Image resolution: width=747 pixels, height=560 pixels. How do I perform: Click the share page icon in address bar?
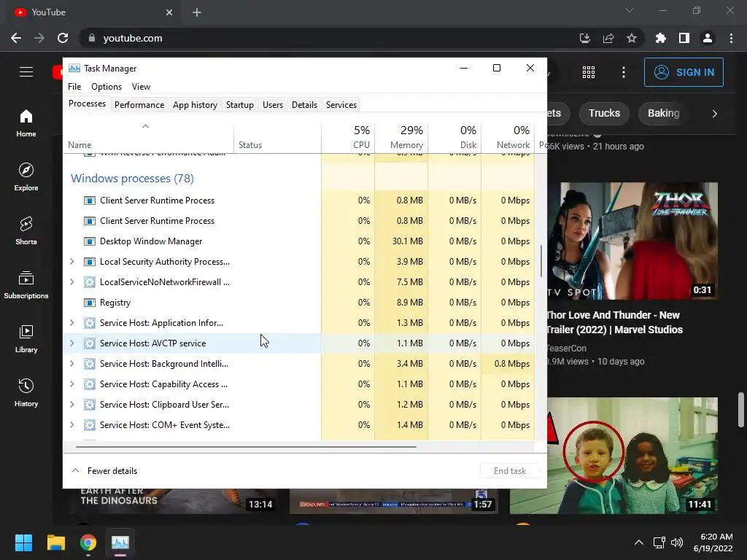(608, 38)
